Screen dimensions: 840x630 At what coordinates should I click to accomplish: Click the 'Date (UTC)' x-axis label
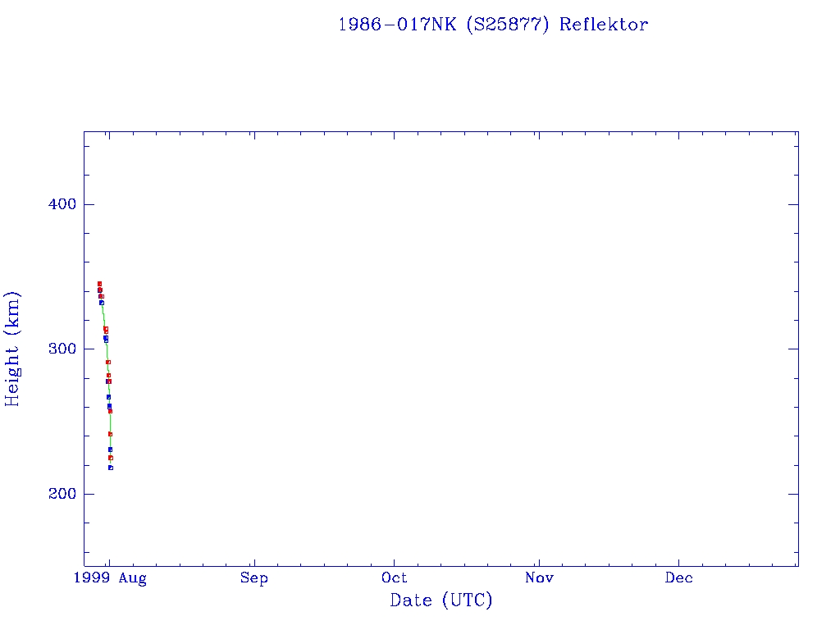point(441,600)
